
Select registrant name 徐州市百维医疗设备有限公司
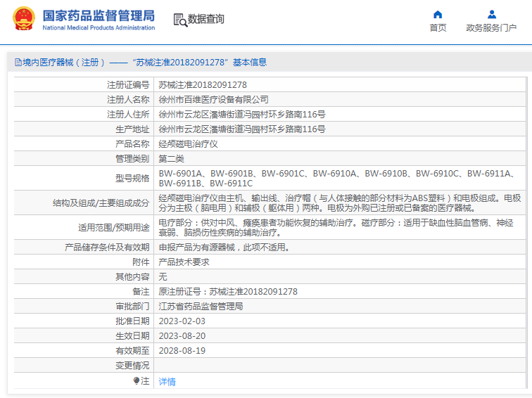pyautogui.click(x=214, y=100)
